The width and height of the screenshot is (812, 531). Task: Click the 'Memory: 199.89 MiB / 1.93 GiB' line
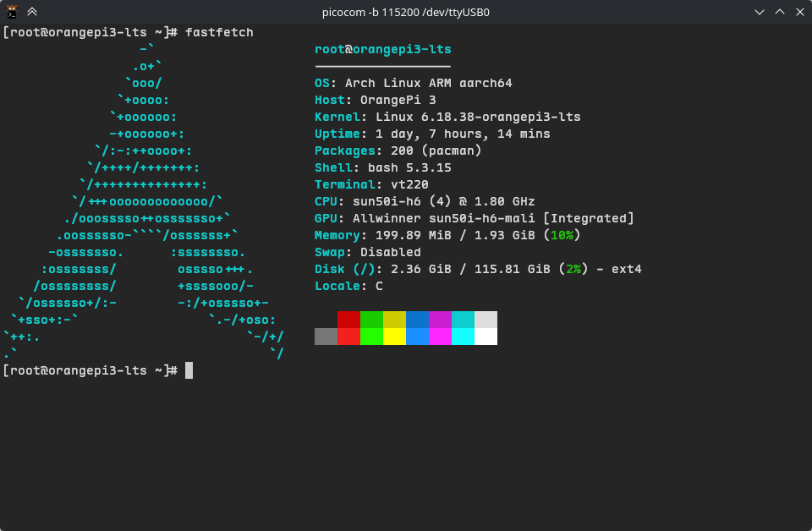coord(447,235)
